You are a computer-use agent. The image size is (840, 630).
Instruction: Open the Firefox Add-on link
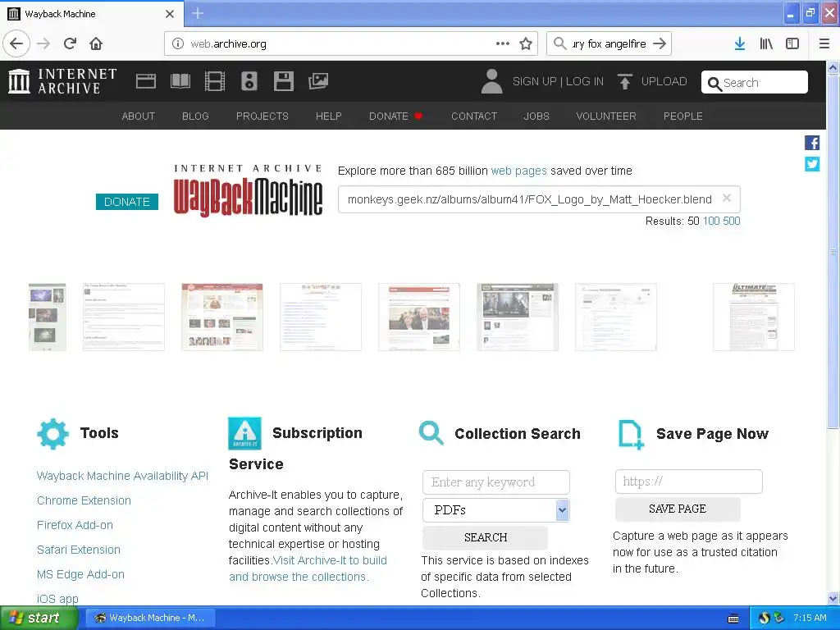point(75,525)
